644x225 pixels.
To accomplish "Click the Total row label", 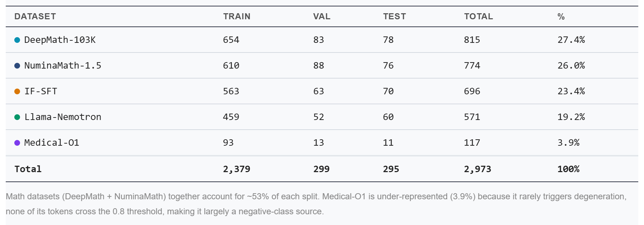I will [x=28, y=169].
